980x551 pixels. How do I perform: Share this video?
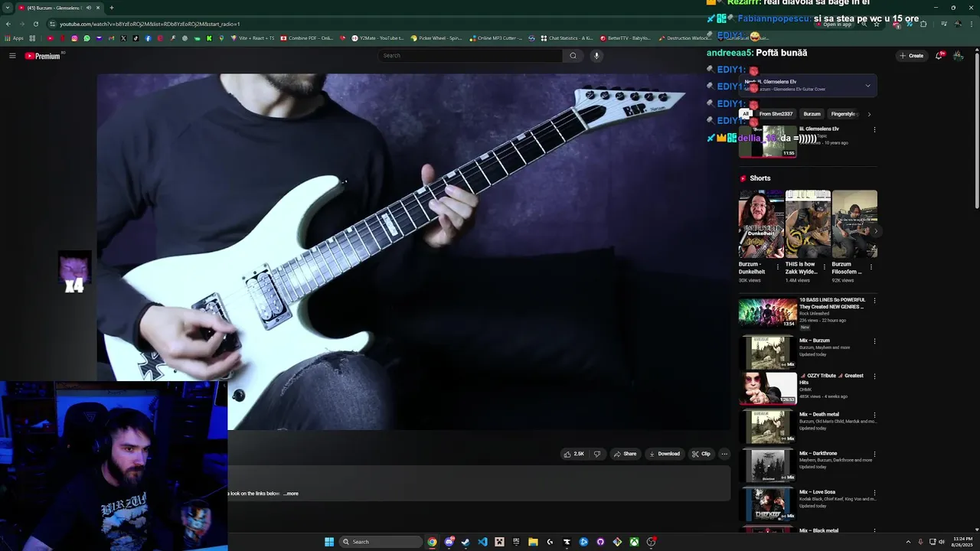tap(625, 454)
